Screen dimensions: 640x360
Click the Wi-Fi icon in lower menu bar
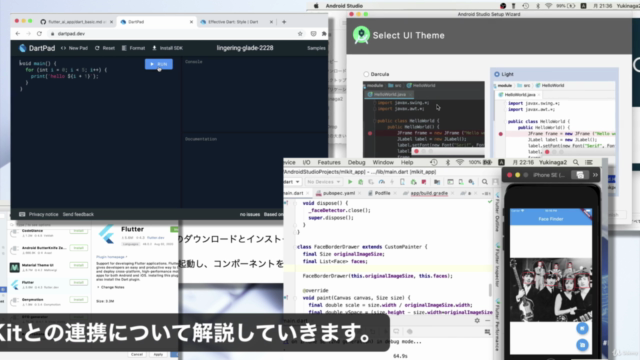[x=460, y=162]
